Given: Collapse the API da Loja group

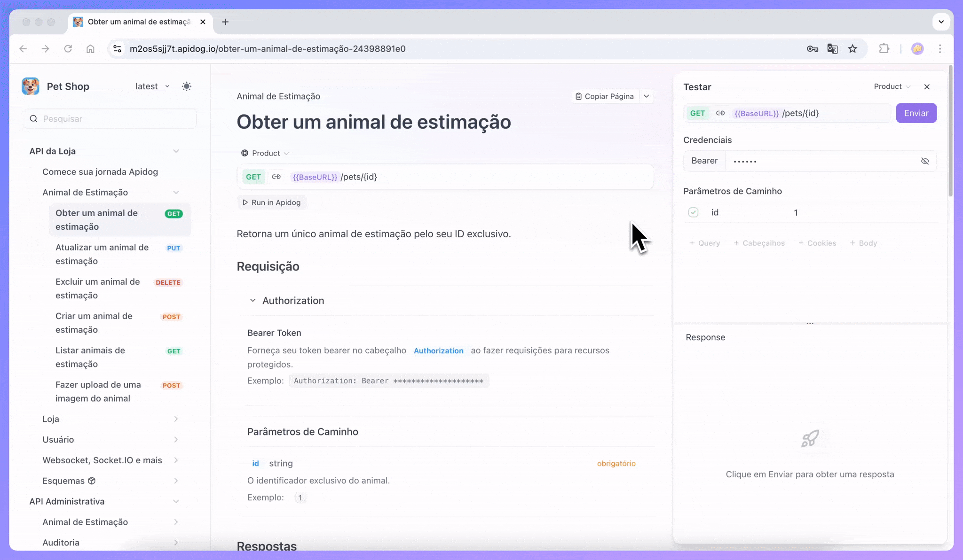Looking at the screenshot, I should click(x=176, y=151).
